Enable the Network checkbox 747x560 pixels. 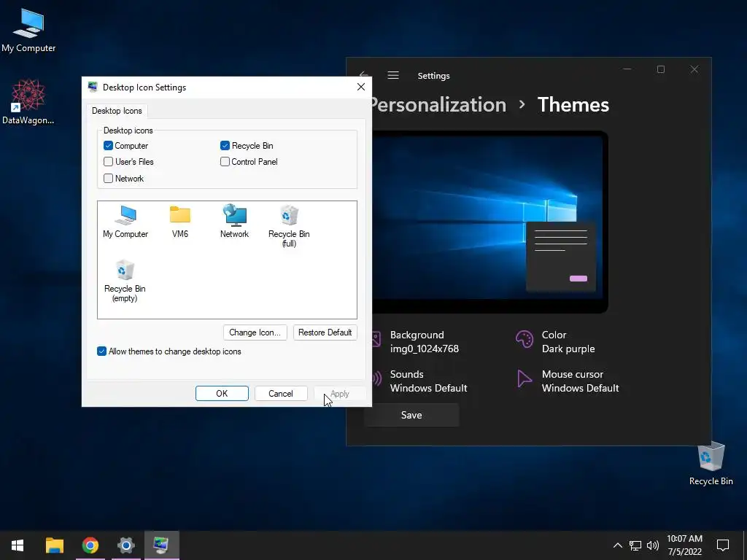coord(108,179)
